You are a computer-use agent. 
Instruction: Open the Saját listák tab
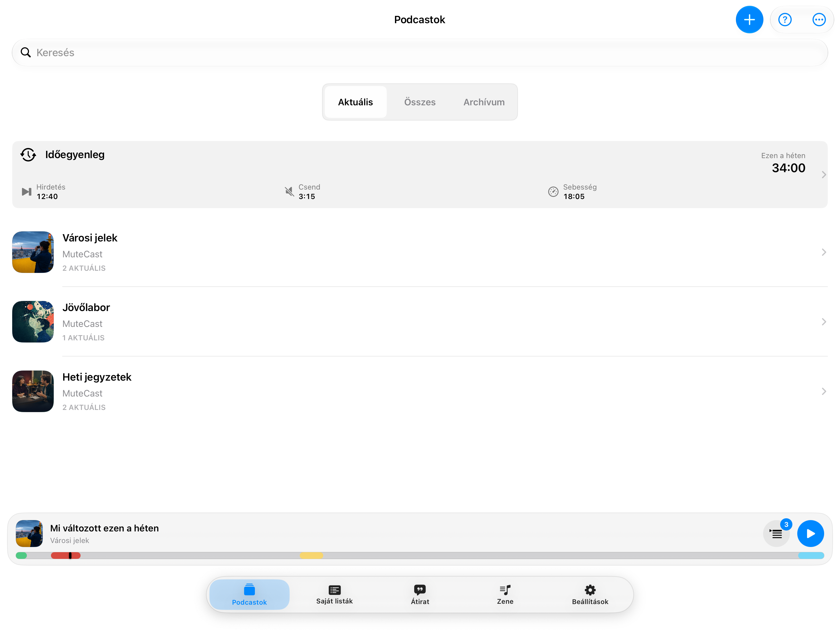[335, 594]
